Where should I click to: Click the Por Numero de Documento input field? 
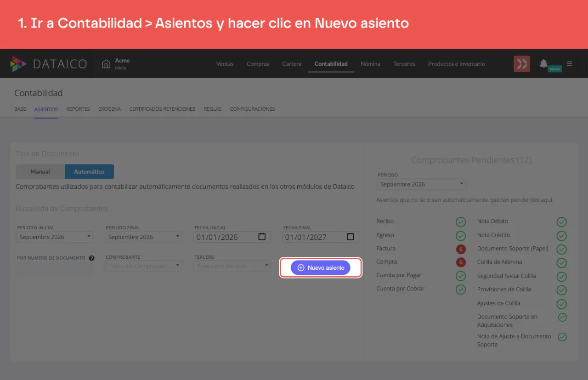click(x=55, y=268)
